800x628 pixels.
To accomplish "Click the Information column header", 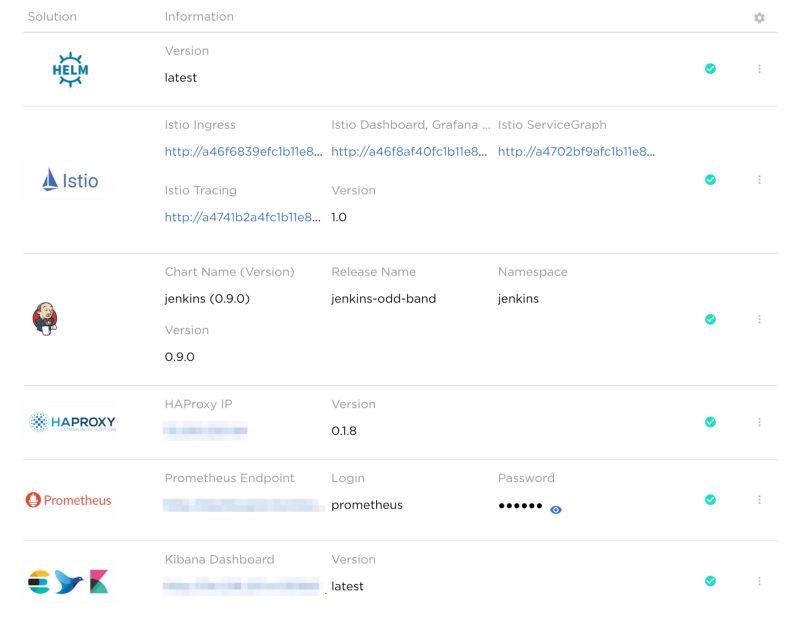I will tap(199, 17).
